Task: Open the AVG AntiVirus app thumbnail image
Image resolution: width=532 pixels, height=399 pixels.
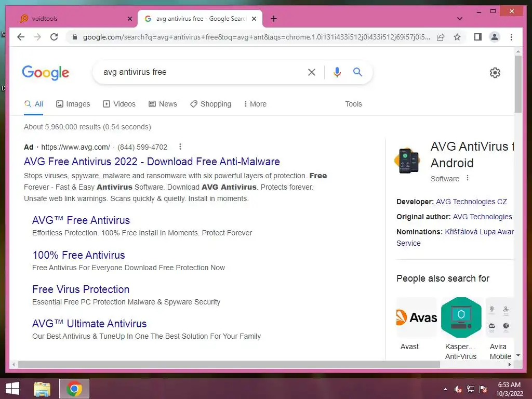Action: 408,161
